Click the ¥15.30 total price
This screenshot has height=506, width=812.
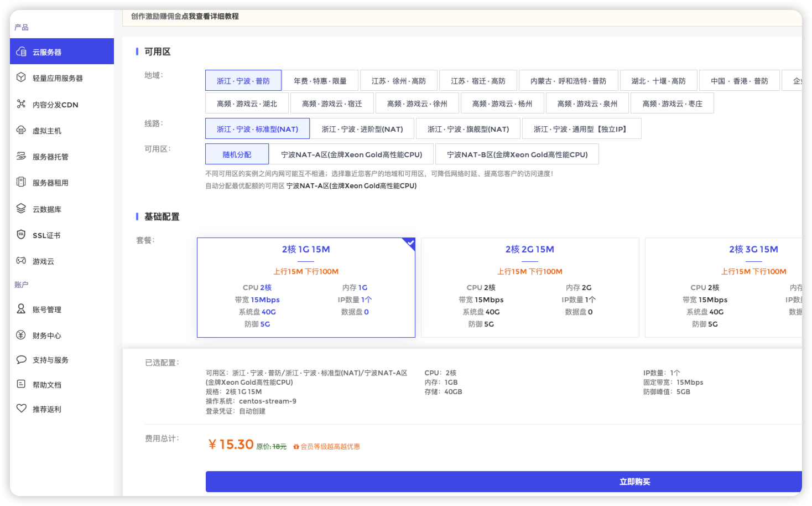231,444
